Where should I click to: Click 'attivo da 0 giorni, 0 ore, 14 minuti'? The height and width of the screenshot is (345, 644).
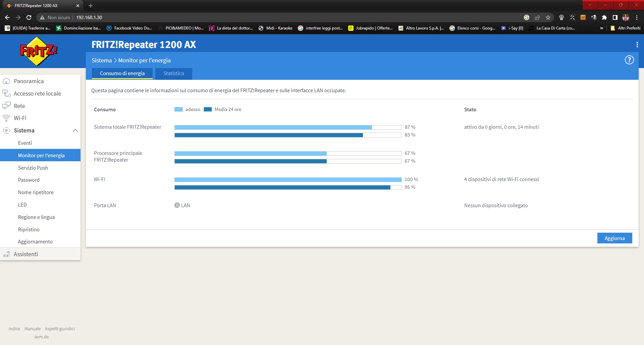tap(501, 127)
